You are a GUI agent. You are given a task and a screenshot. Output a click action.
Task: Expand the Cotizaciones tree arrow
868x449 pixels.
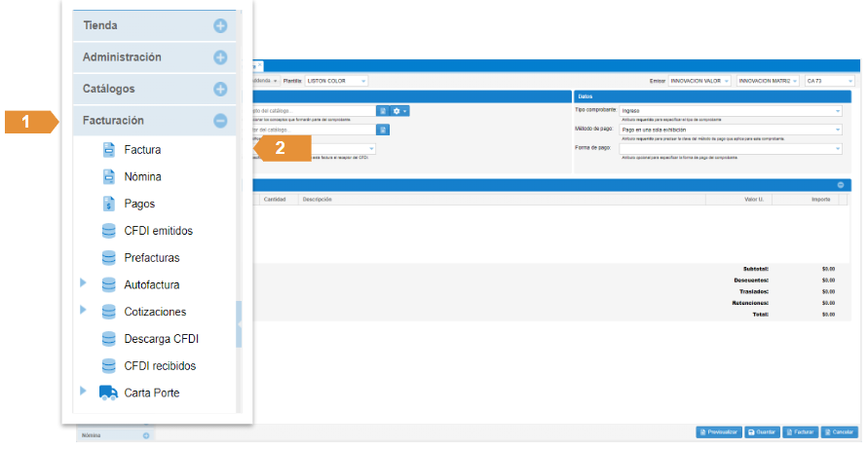coord(84,311)
